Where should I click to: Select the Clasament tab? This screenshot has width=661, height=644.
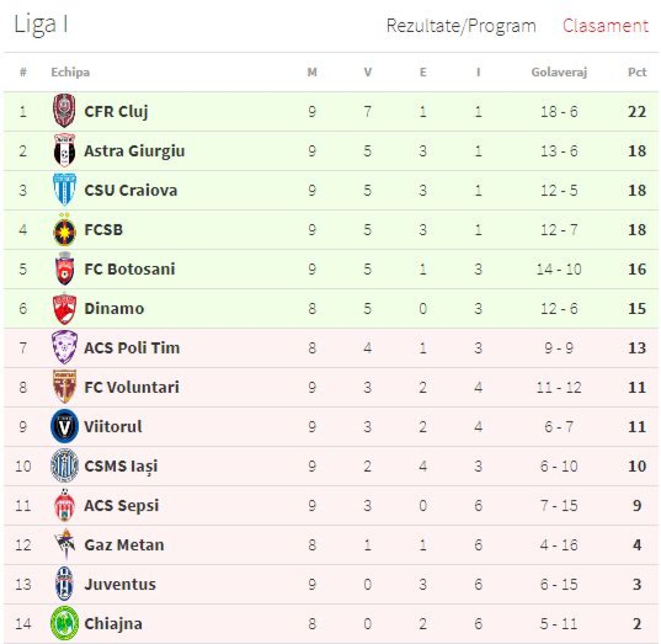605,26
